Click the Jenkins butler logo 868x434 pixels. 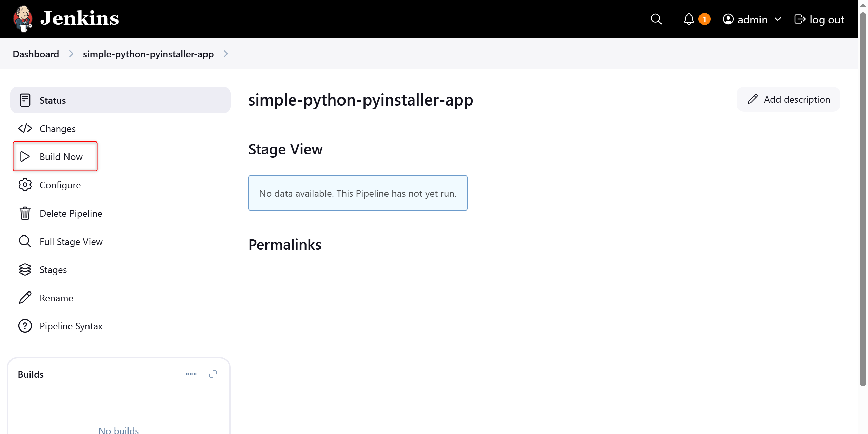[x=23, y=19]
